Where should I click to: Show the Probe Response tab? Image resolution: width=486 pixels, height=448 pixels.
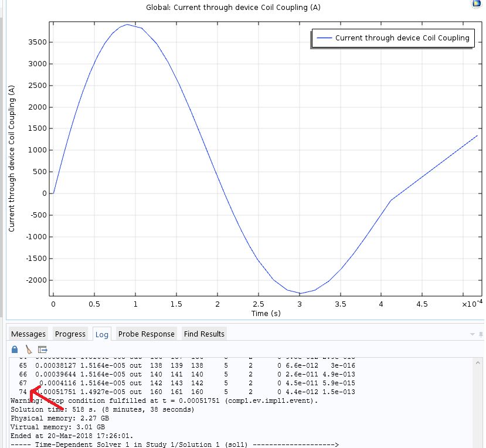point(147,334)
